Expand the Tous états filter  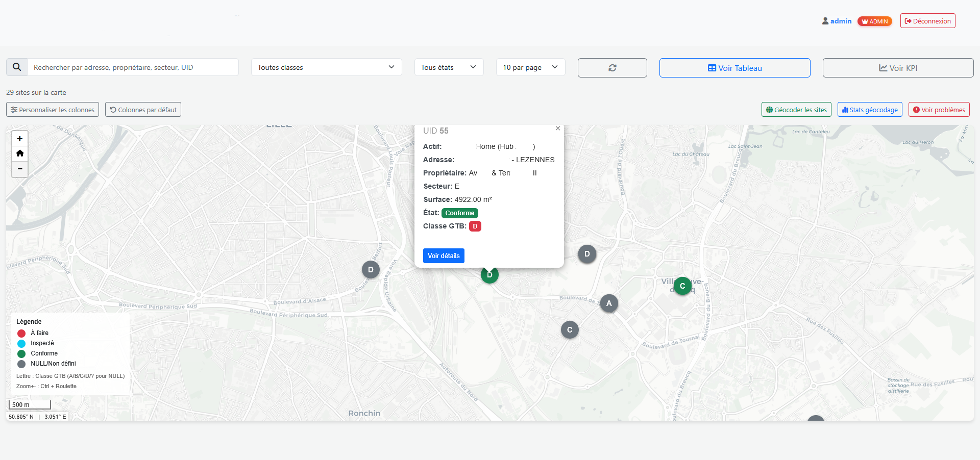[x=449, y=67]
